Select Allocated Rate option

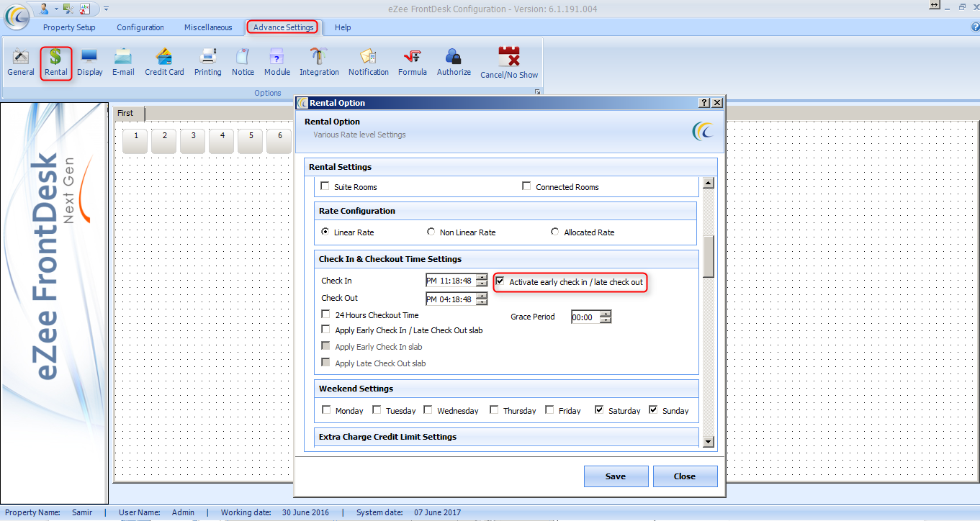point(555,232)
